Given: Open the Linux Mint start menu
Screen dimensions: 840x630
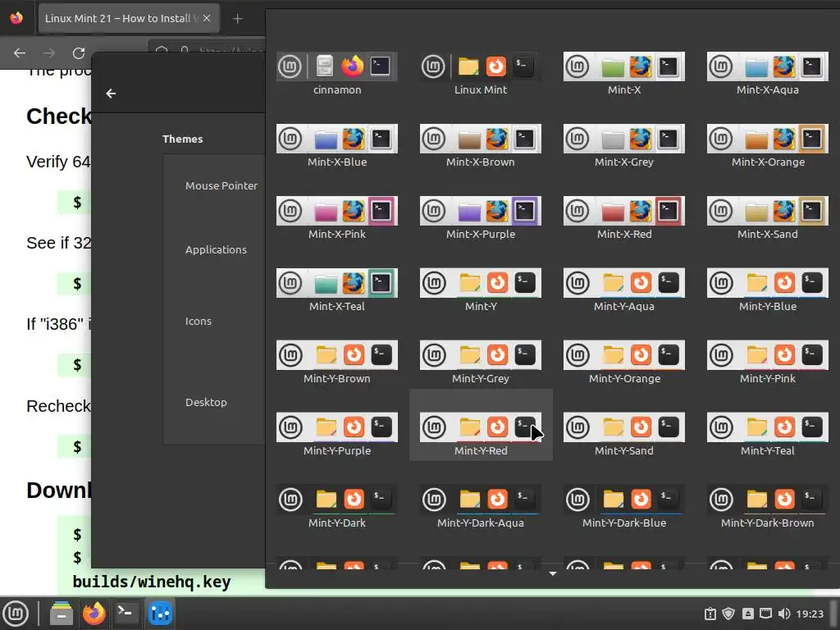Looking at the screenshot, I should tap(16, 614).
